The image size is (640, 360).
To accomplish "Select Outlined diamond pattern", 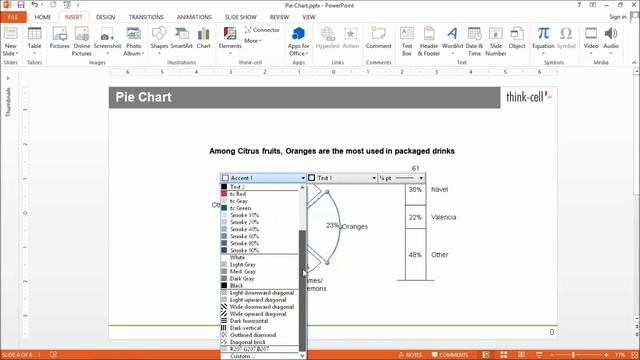I will point(260,335).
